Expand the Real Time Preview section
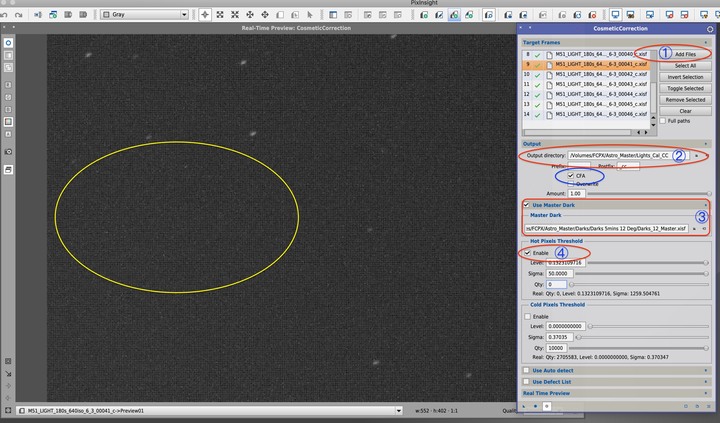Image resolution: width=720 pixels, height=423 pixels. [706, 393]
